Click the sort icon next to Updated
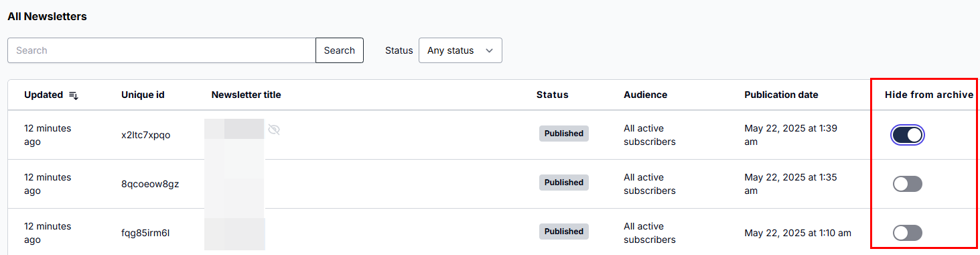980x255 pixels. click(x=74, y=95)
